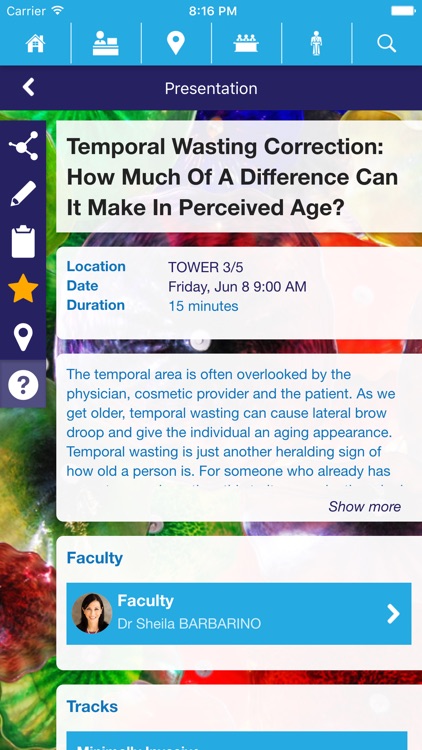The height and width of the screenshot is (750, 422).
Task: Tap Dr Sheila BARBARINO's profile photo
Action: (x=92, y=614)
